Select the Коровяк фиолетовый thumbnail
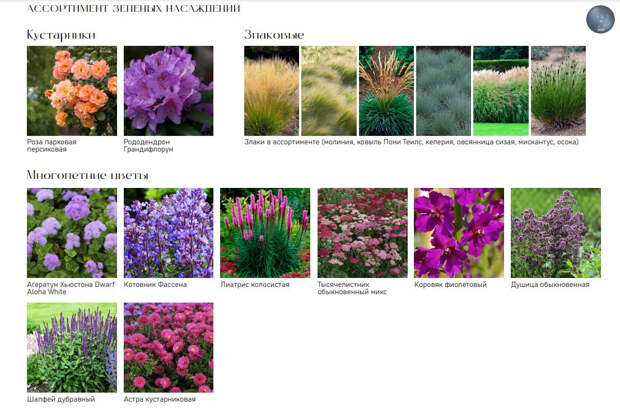The image size is (620, 415). tap(459, 233)
